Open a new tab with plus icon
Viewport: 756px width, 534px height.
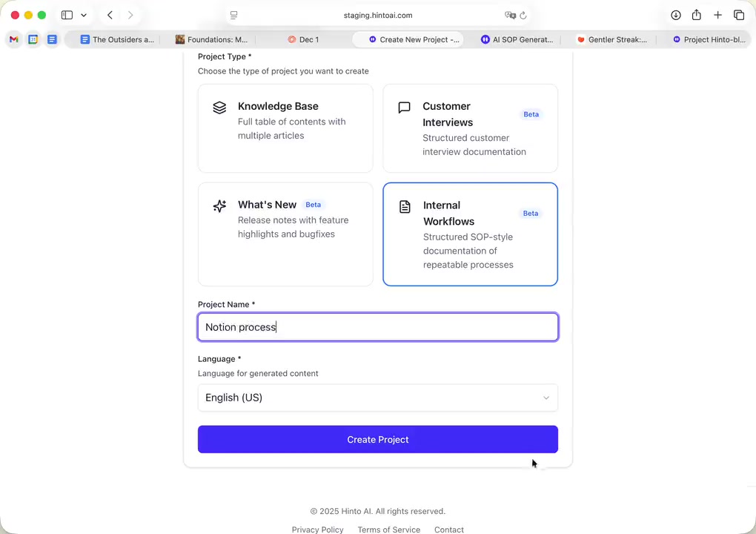coord(717,15)
